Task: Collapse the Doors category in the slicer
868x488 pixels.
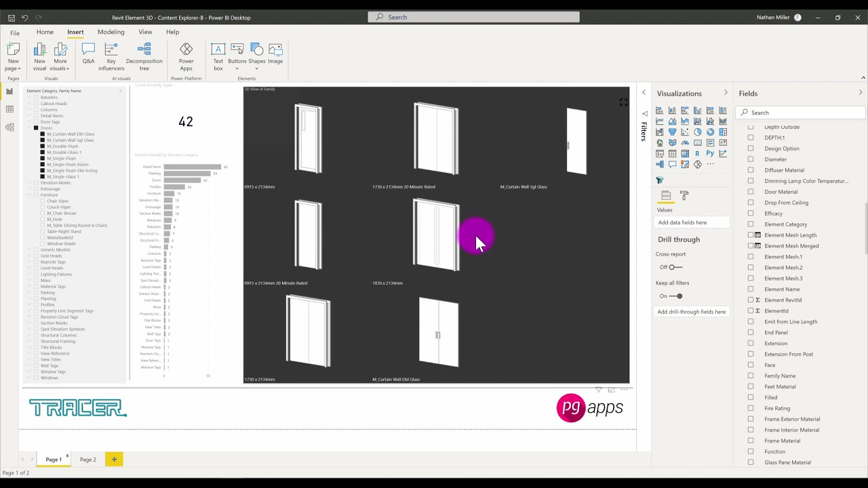Action: click(x=28, y=127)
